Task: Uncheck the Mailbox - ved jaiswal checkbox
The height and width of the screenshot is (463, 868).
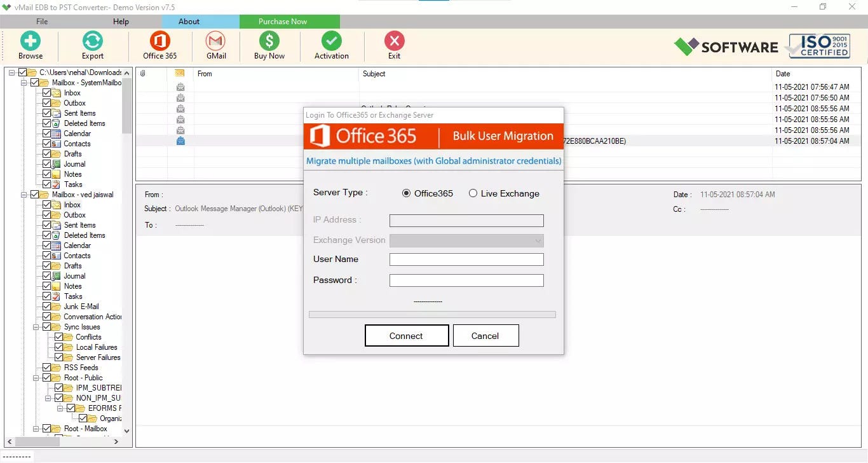Action: [x=35, y=195]
